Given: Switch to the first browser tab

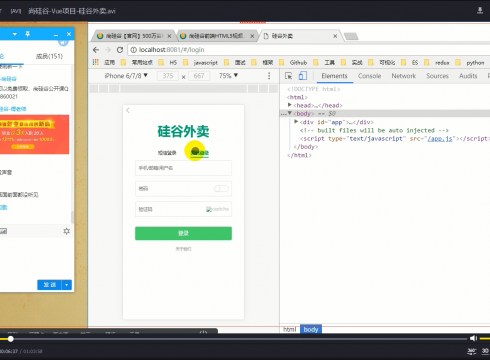Looking at the screenshot, I should point(133,36).
